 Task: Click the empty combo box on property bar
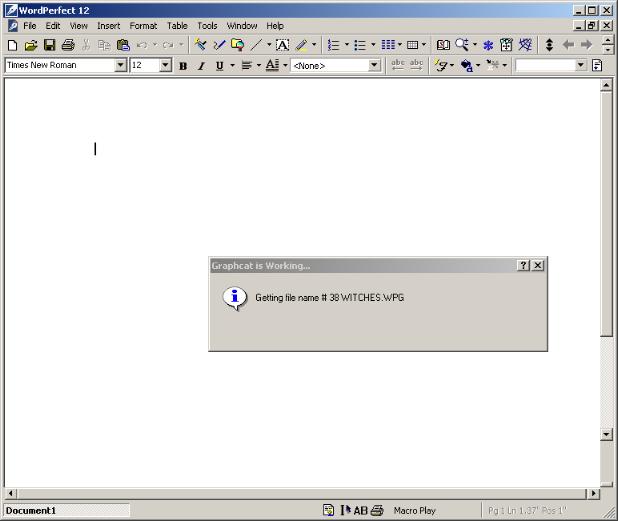point(551,65)
